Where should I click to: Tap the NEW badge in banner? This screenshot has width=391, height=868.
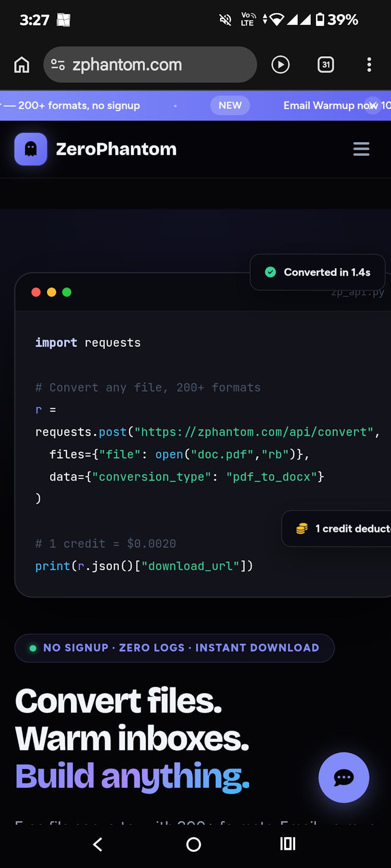tap(230, 105)
